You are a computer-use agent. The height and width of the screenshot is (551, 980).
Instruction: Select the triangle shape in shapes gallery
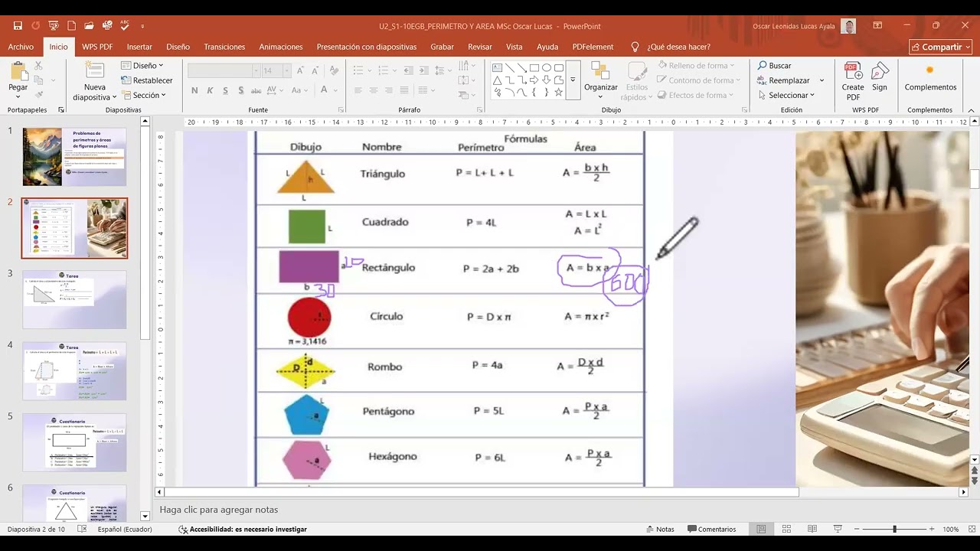[497, 80]
